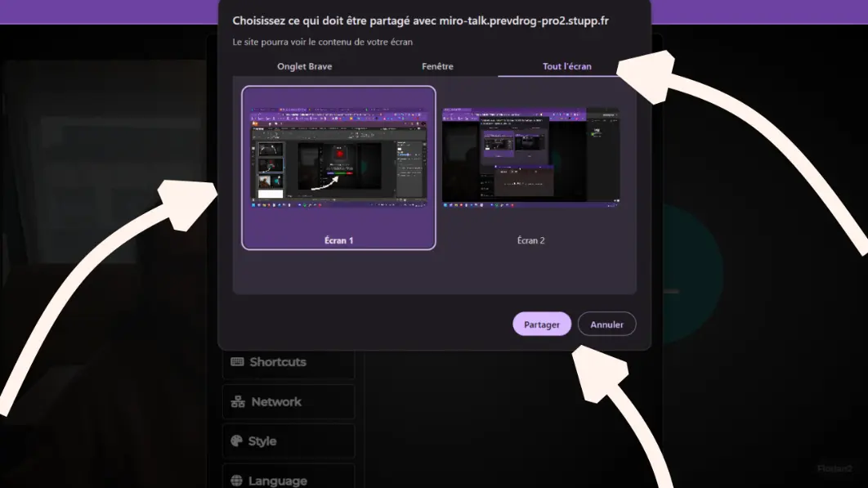Click the Écran 2 label text
The width and height of the screenshot is (868, 488).
click(530, 240)
